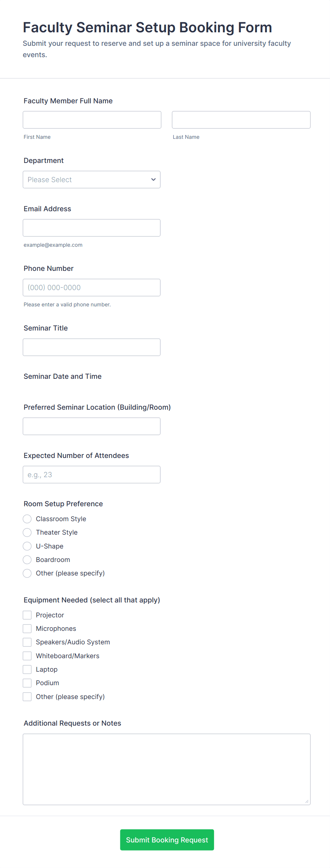Pick Boardroom room setup
Viewport: 330px width, 868px height.
tap(27, 560)
